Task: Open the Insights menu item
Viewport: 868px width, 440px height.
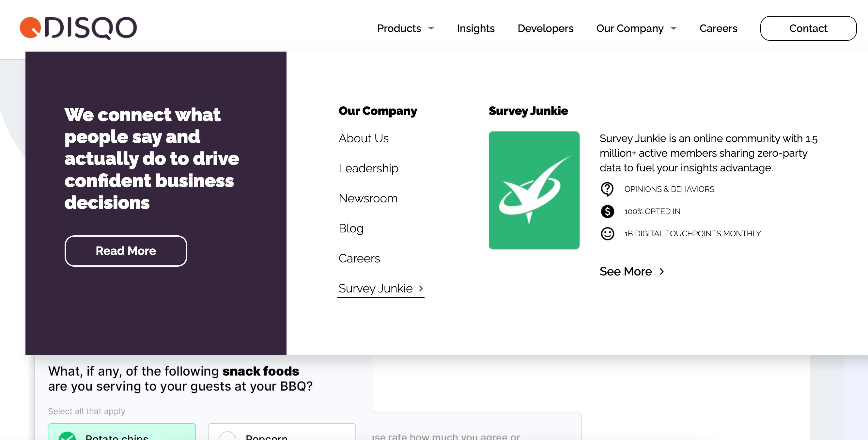Action: click(475, 28)
